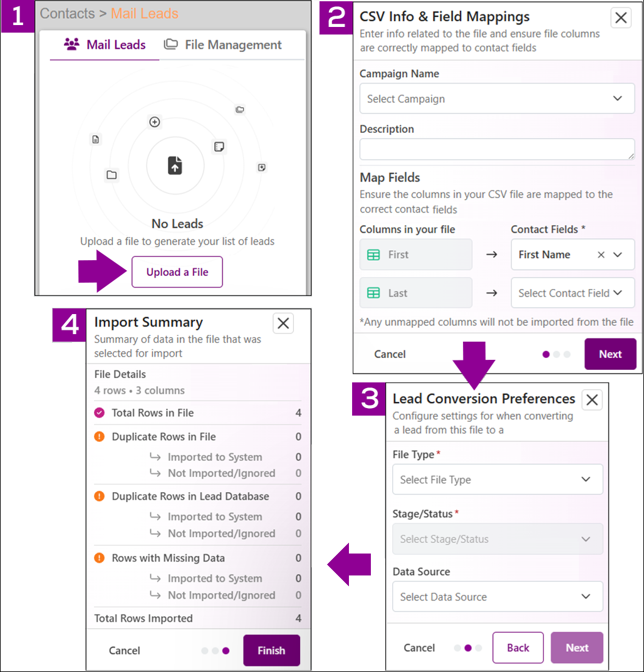Click Next in CSV Info & Field Mappings
Viewport: 644px width, 672px height.
610,354
